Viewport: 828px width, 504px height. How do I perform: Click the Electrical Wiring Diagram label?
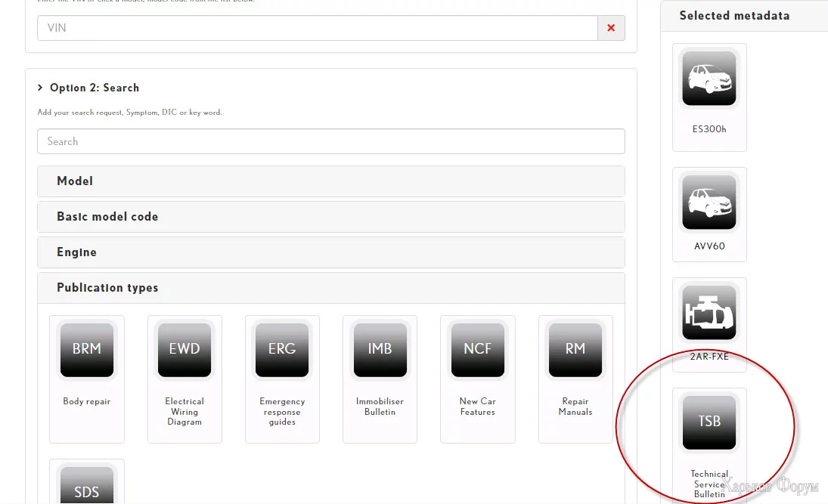coord(185,412)
